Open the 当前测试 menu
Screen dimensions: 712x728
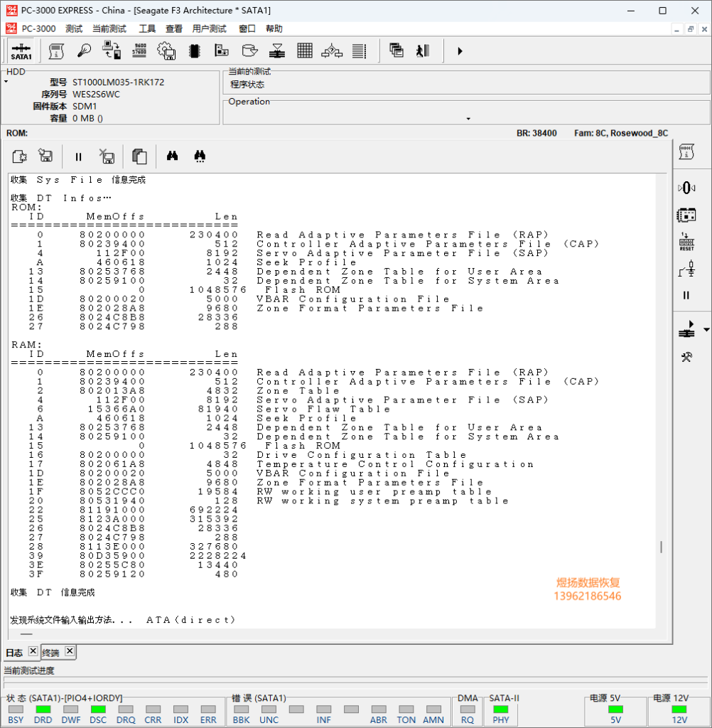click(109, 28)
